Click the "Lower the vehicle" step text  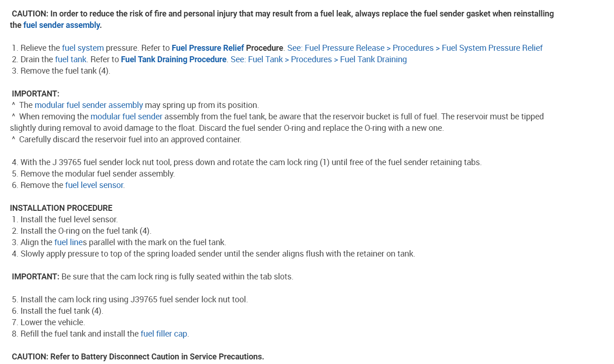point(53,322)
